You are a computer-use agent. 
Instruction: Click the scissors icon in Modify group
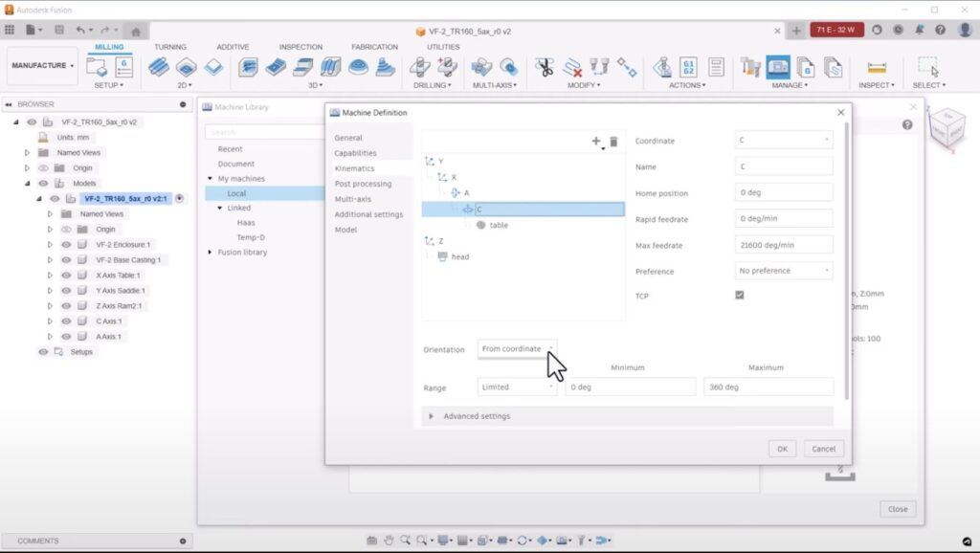coord(545,67)
